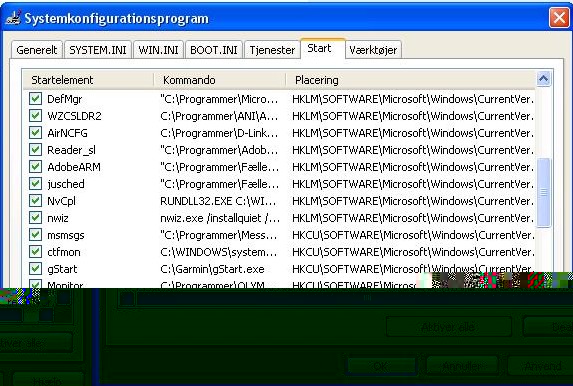Toggle the jusched checkbox
This screenshot has height=386, width=573.
35,183
